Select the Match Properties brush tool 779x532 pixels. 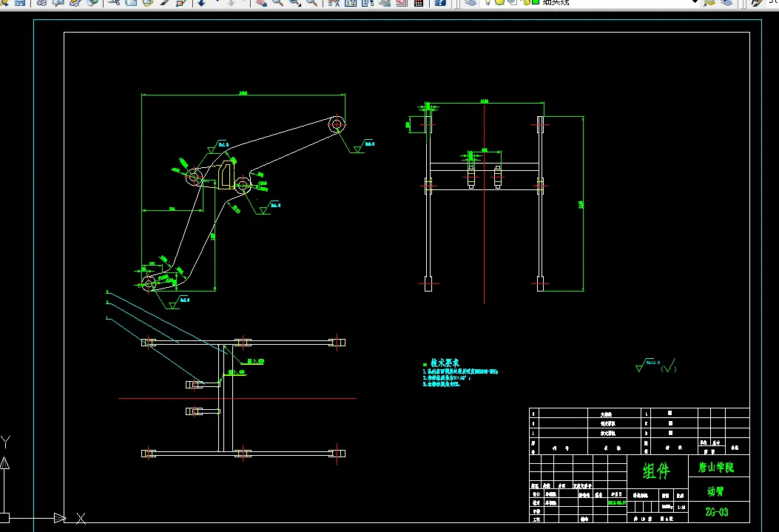[x=164, y=2]
